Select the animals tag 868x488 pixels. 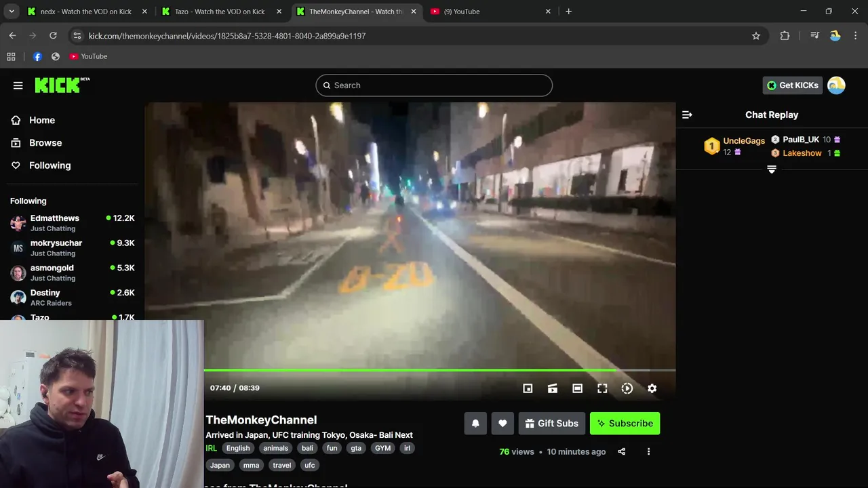[276, 448]
